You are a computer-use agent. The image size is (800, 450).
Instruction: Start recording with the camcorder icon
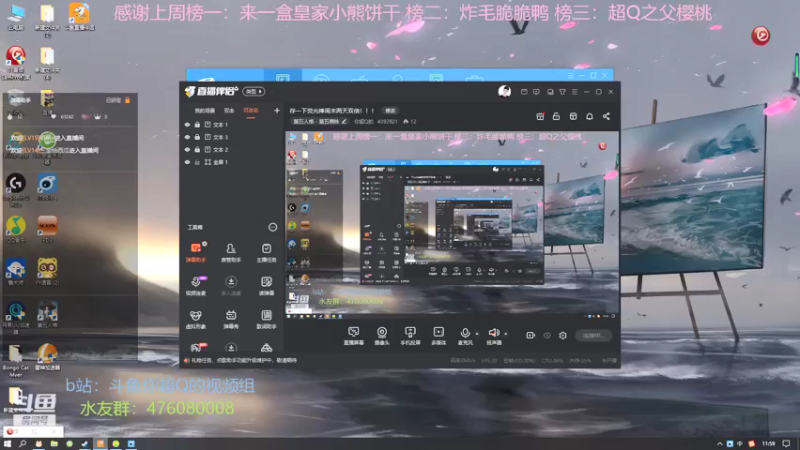(531, 335)
